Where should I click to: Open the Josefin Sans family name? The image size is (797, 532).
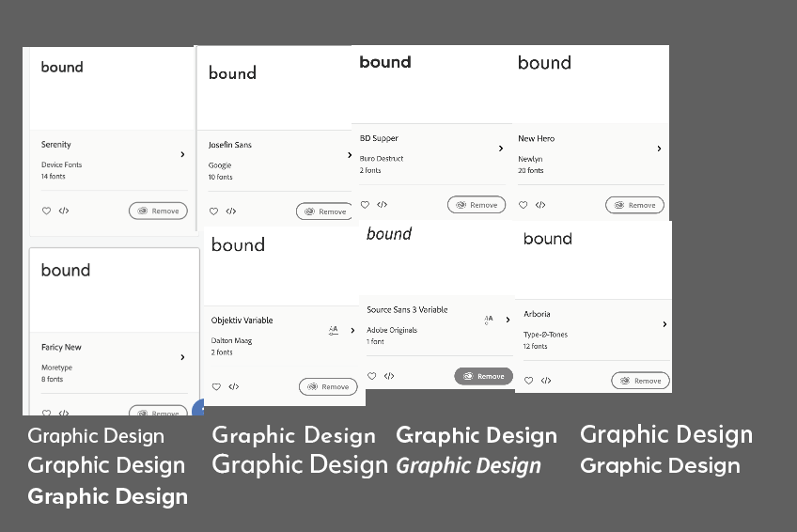tap(229, 145)
